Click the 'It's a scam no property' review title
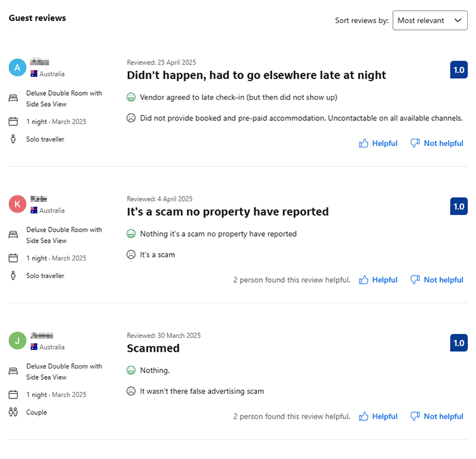The height and width of the screenshot is (459, 476). 228,212
